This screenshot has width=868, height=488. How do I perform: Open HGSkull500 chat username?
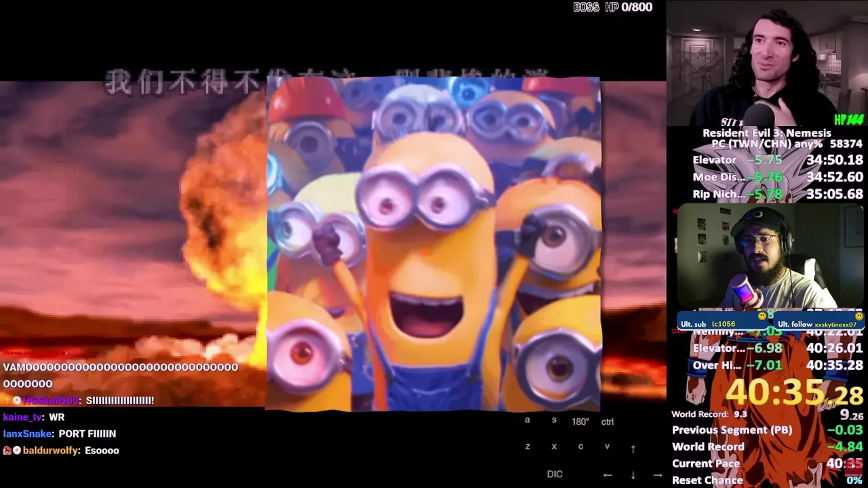pyautogui.click(x=51, y=400)
